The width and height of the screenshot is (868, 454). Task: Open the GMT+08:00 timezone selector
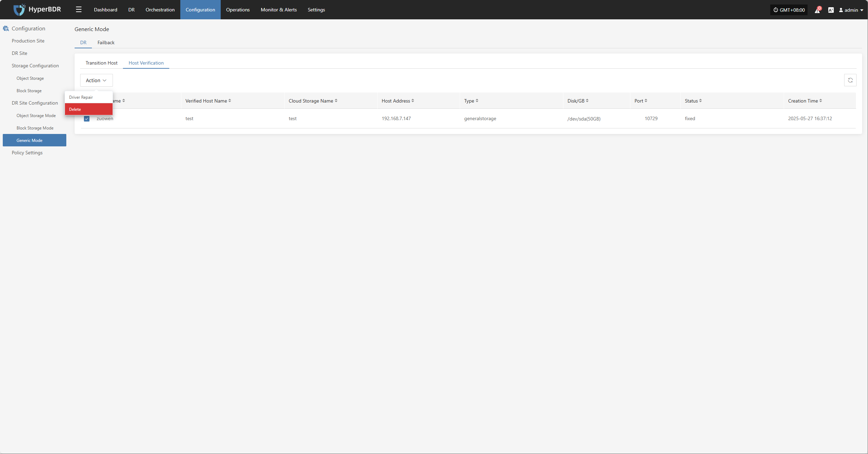[x=789, y=10]
